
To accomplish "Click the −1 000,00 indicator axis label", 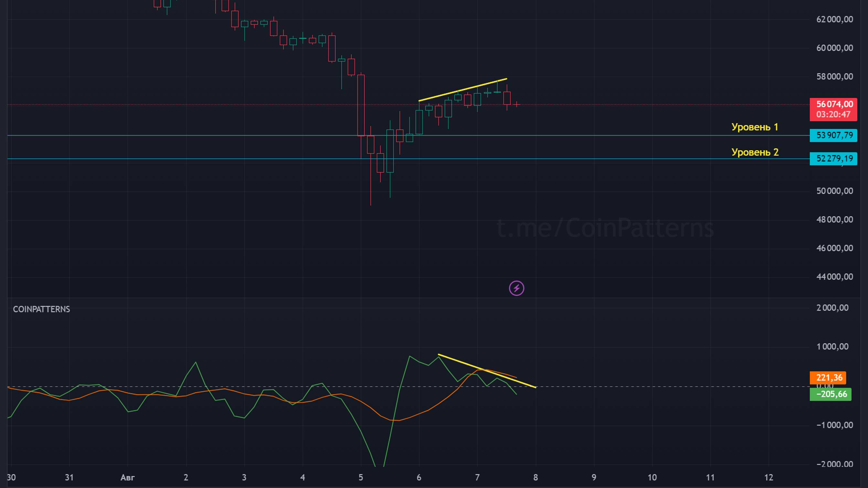I will [x=835, y=425].
